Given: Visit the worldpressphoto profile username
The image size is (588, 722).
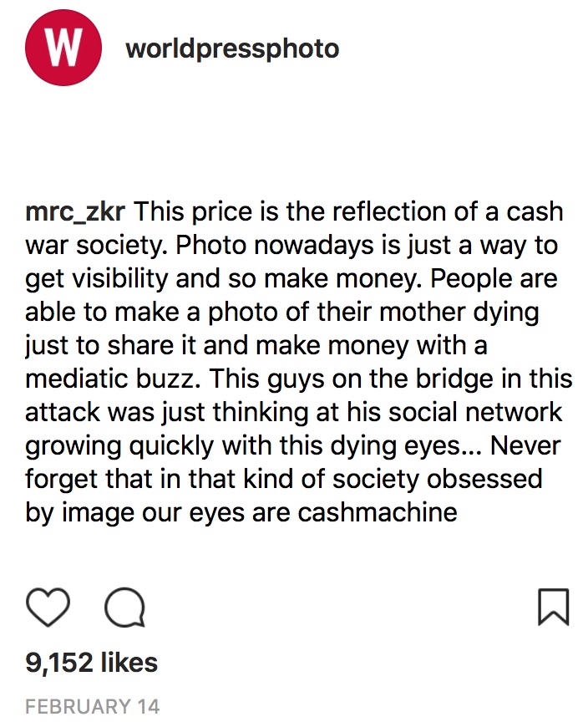Looking at the screenshot, I should [232, 49].
